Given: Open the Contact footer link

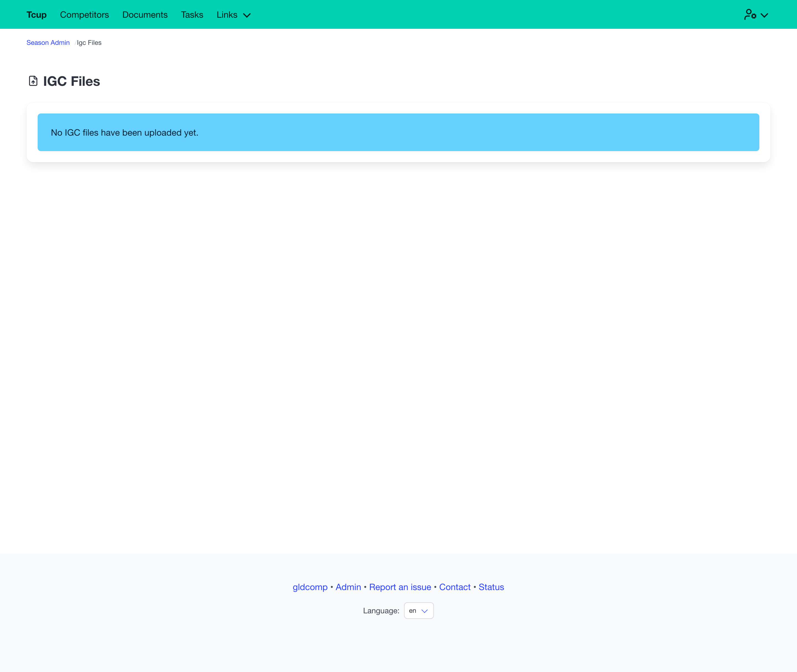Looking at the screenshot, I should 455,587.
